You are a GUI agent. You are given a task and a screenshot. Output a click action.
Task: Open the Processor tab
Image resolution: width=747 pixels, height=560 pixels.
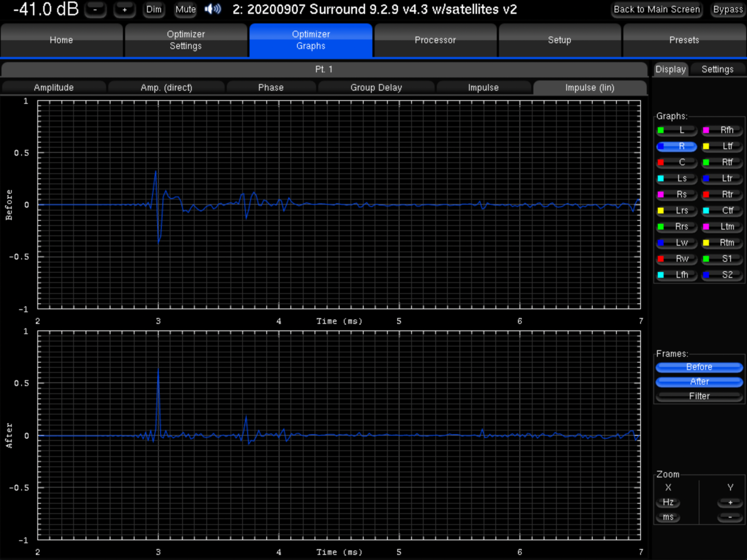(x=435, y=40)
